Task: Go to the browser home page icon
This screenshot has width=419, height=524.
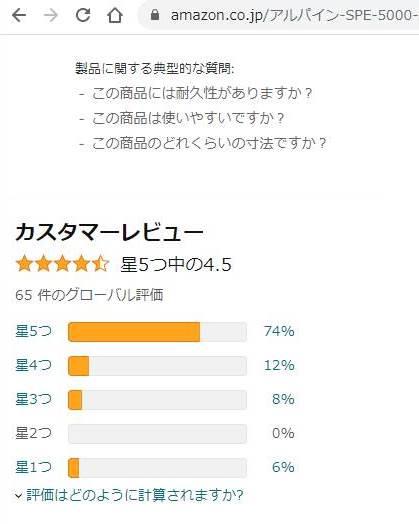Action: pyautogui.click(x=115, y=15)
